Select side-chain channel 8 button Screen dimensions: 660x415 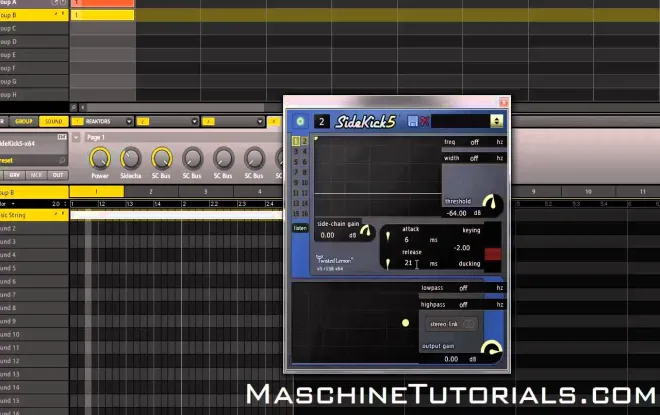tap(304, 172)
